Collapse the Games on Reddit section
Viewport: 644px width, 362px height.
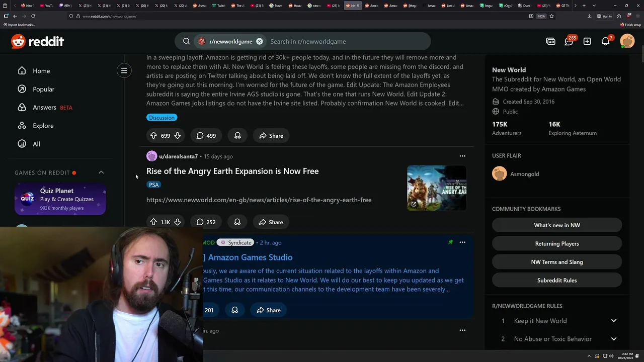[101, 172]
